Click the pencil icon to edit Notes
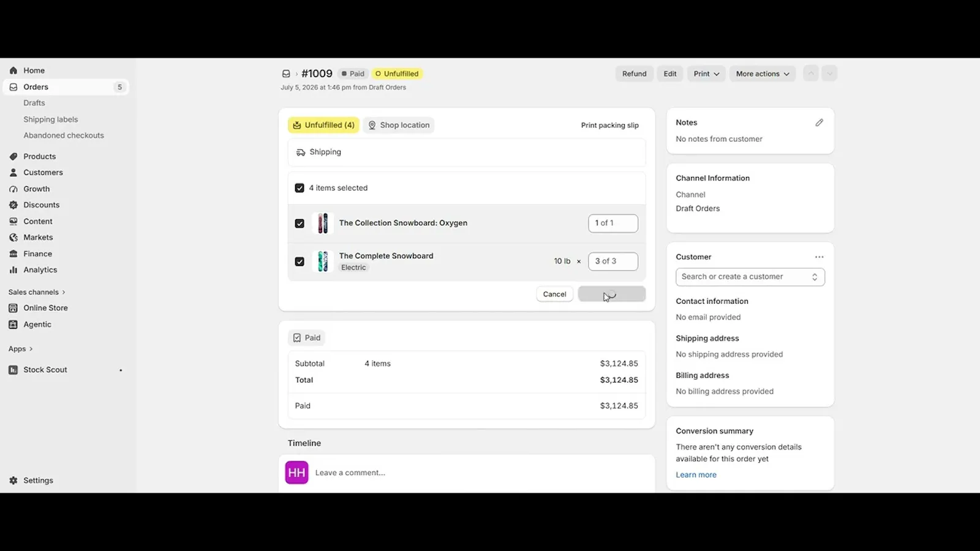980x551 pixels. click(x=820, y=122)
